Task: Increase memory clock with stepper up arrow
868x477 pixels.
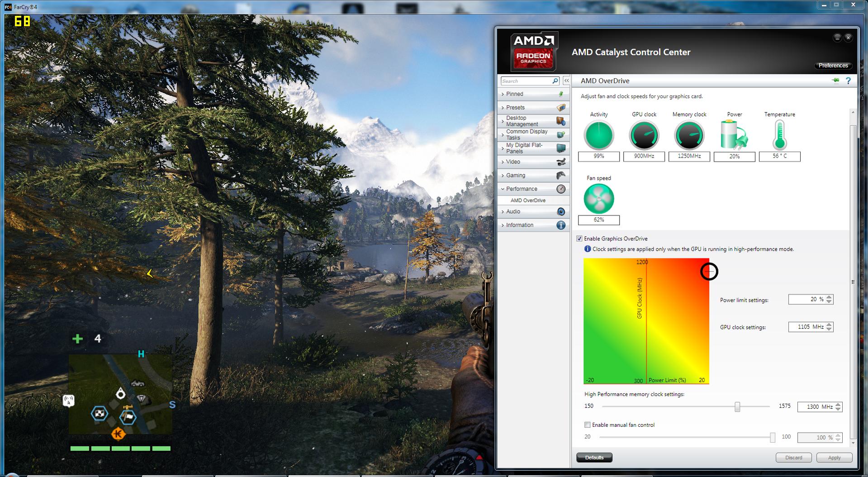Action: click(x=838, y=404)
